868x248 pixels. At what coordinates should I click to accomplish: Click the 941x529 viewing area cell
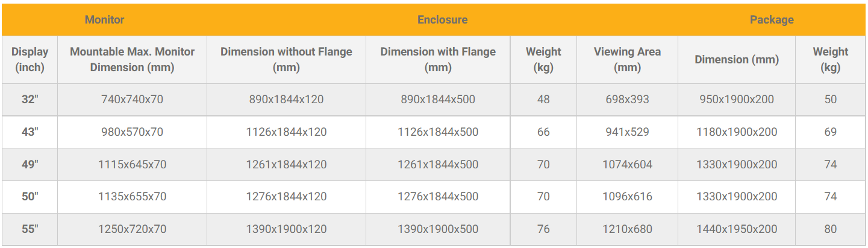(627, 132)
